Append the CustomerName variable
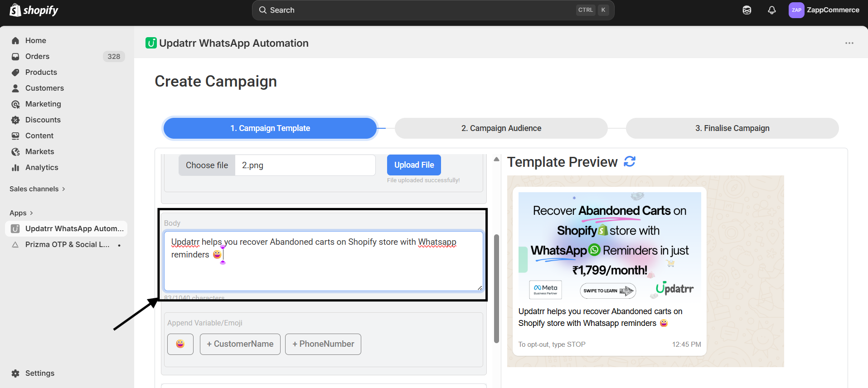The image size is (868, 388). point(240,344)
